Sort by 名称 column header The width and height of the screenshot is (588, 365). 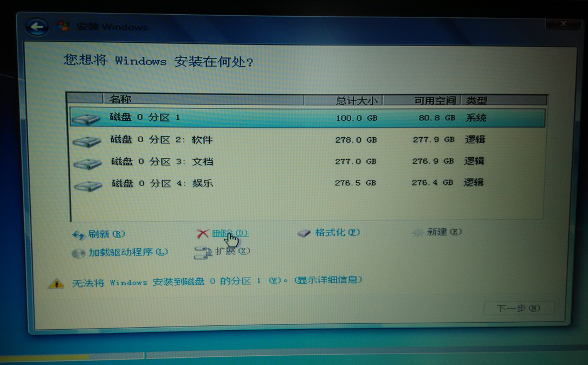point(203,99)
